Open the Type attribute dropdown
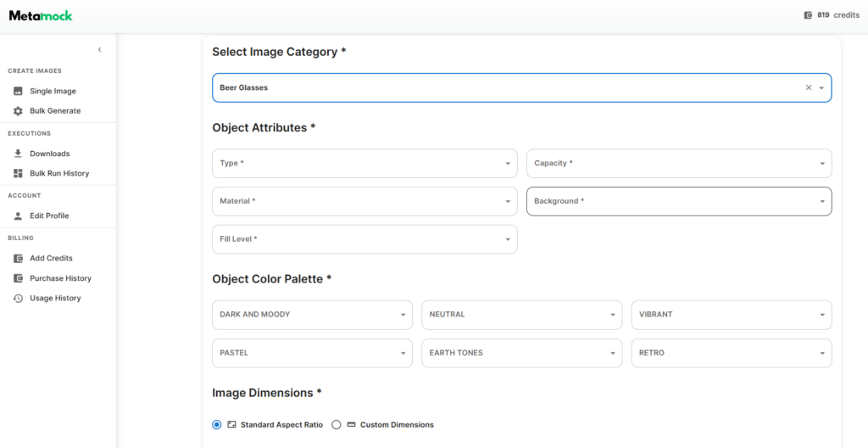The image size is (868, 448). tap(364, 164)
